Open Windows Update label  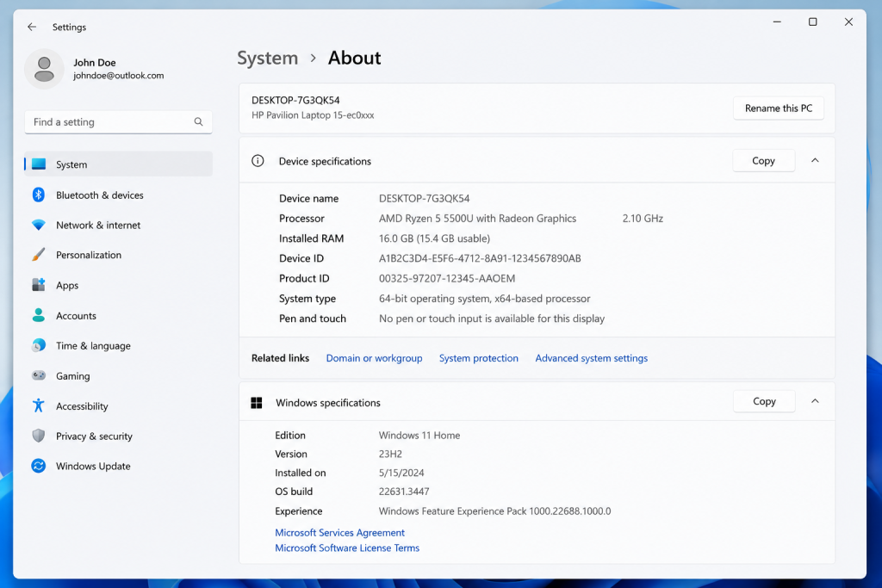point(93,466)
